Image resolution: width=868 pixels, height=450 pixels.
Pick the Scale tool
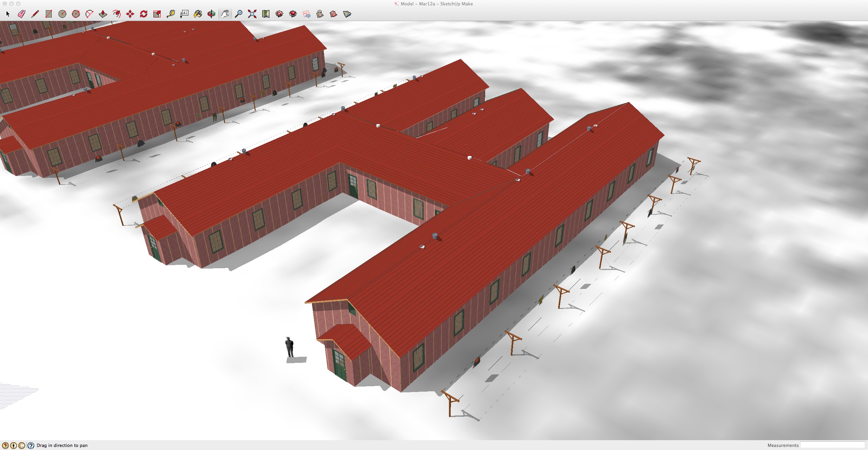[x=157, y=14]
